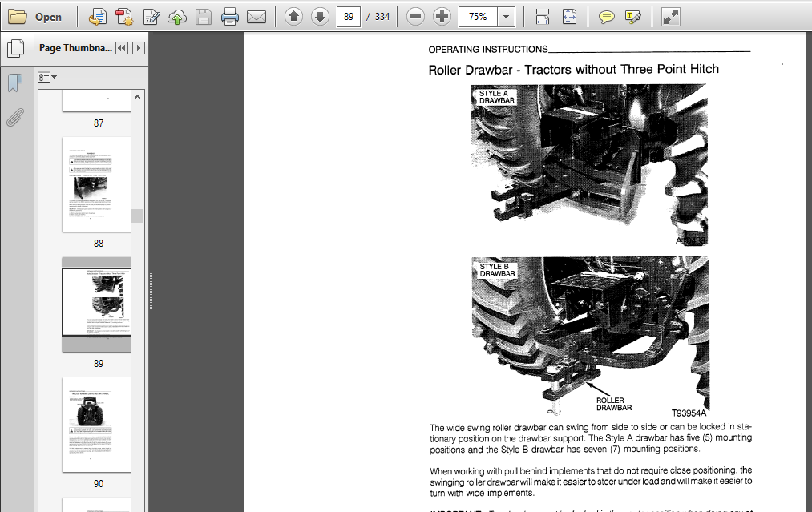
Task: Open the thumbnails options menu dropdown
Action: pyautogui.click(x=47, y=77)
